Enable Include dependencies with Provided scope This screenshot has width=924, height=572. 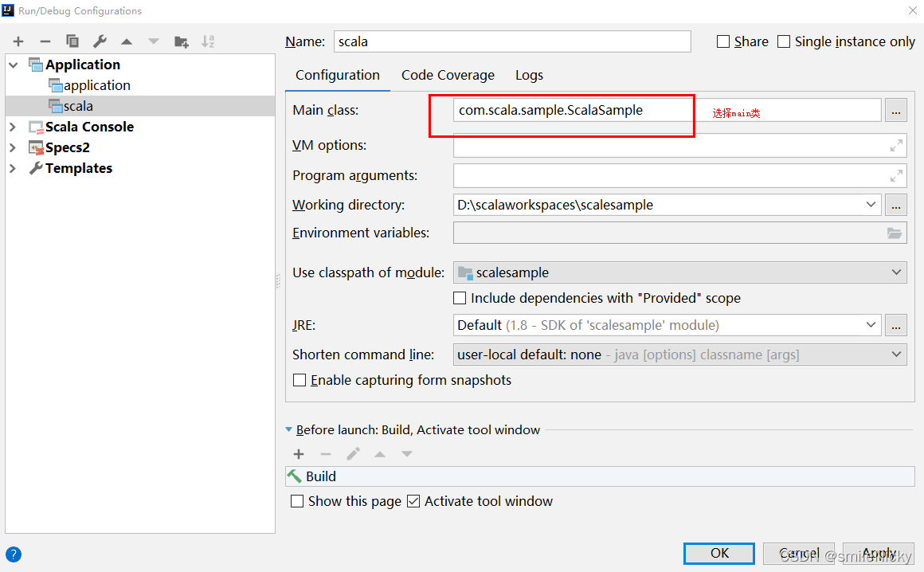tap(460, 298)
